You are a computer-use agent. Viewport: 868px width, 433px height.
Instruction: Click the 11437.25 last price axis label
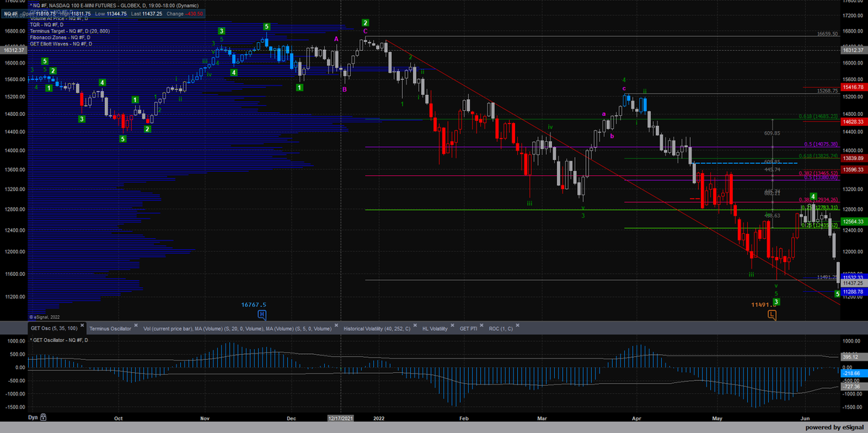click(854, 283)
